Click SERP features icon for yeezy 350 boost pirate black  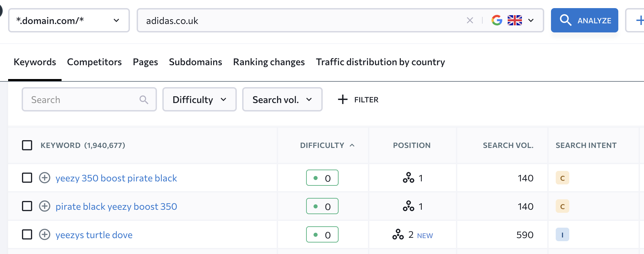coord(408,178)
